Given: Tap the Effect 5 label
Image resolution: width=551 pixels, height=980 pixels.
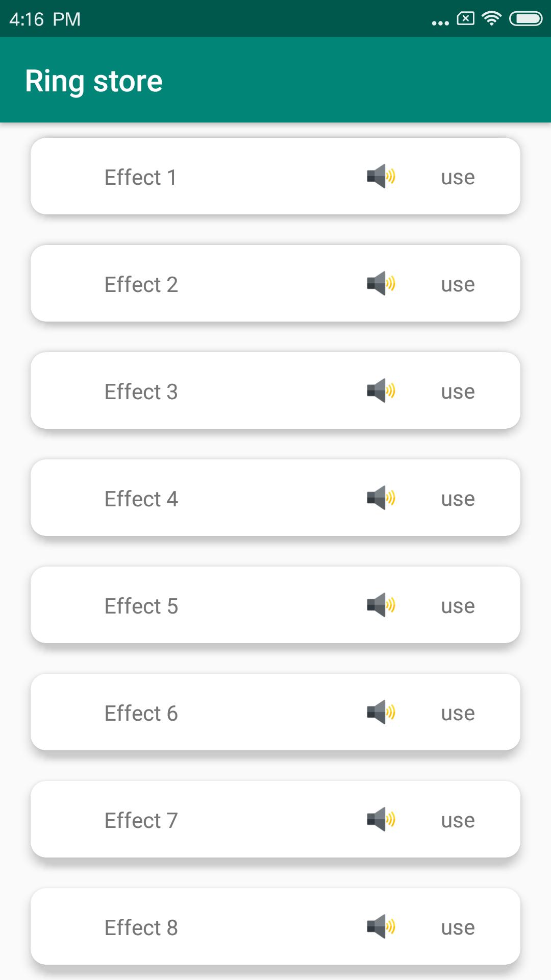Looking at the screenshot, I should 141,606.
